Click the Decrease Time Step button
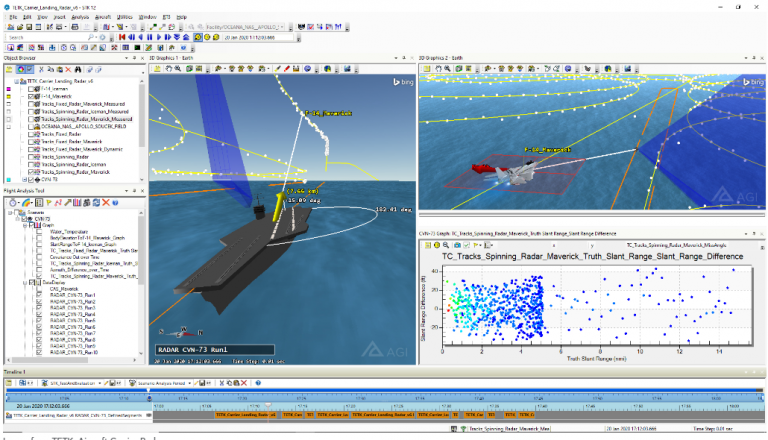The height and width of the screenshot is (440, 768). coord(177,37)
